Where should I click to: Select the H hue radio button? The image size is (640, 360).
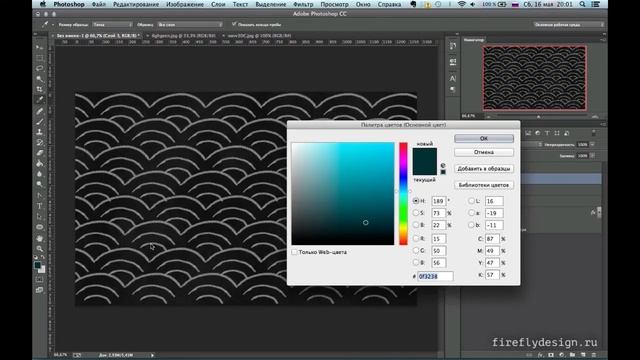tap(416, 201)
